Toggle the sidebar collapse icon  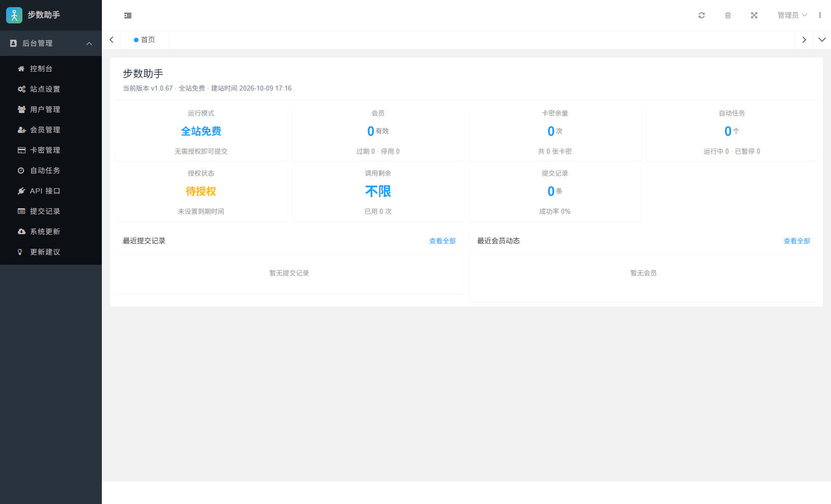pos(128,15)
